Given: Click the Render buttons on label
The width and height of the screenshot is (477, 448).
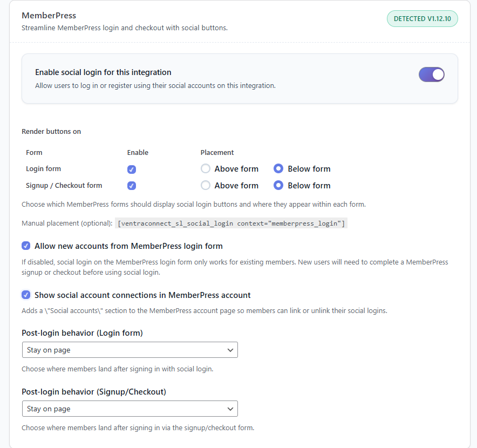Looking at the screenshot, I should tap(51, 132).
